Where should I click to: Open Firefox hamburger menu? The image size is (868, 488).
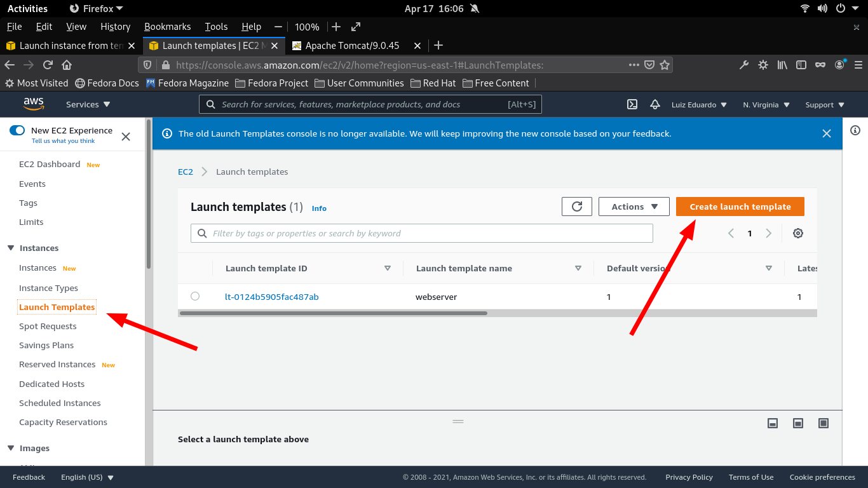[x=858, y=65]
